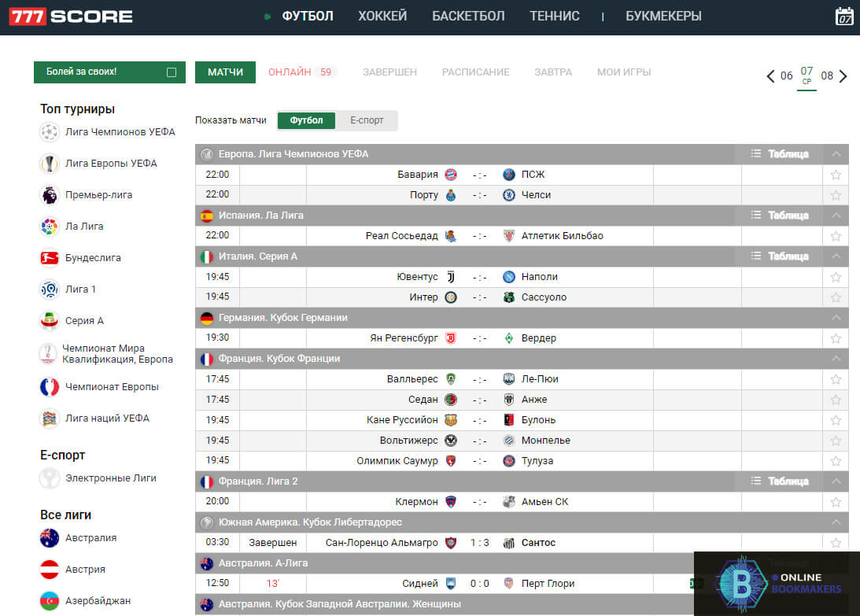The width and height of the screenshot is (860, 616).
Task: Select date 08 in the date picker
Action: (827, 76)
